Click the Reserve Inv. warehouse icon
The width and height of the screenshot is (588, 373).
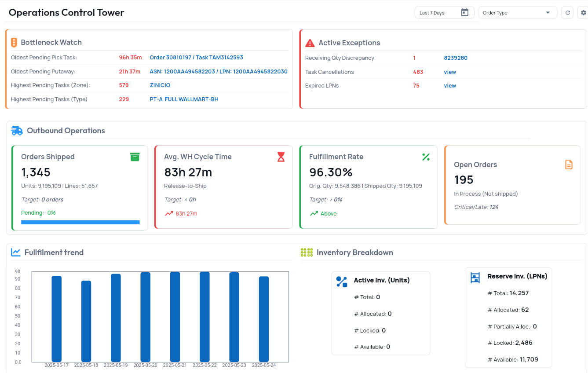point(475,277)
